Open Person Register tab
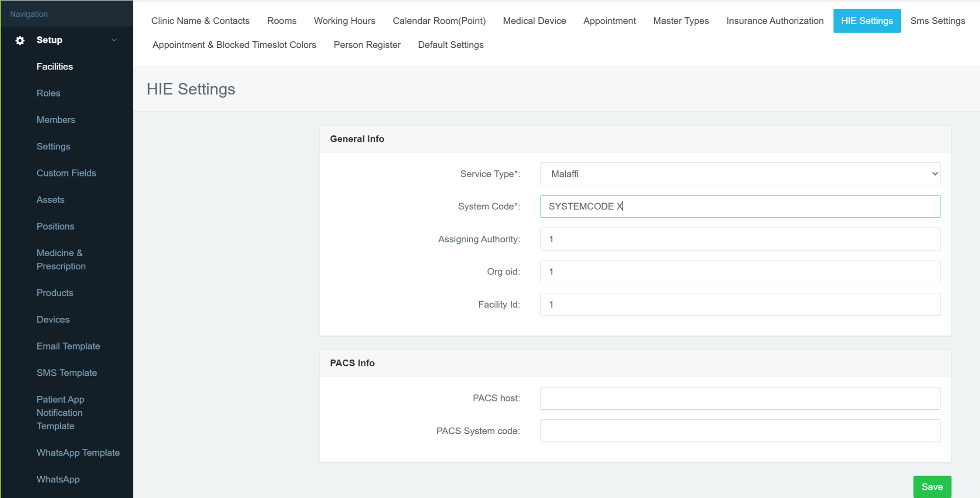 pos(367,45)
